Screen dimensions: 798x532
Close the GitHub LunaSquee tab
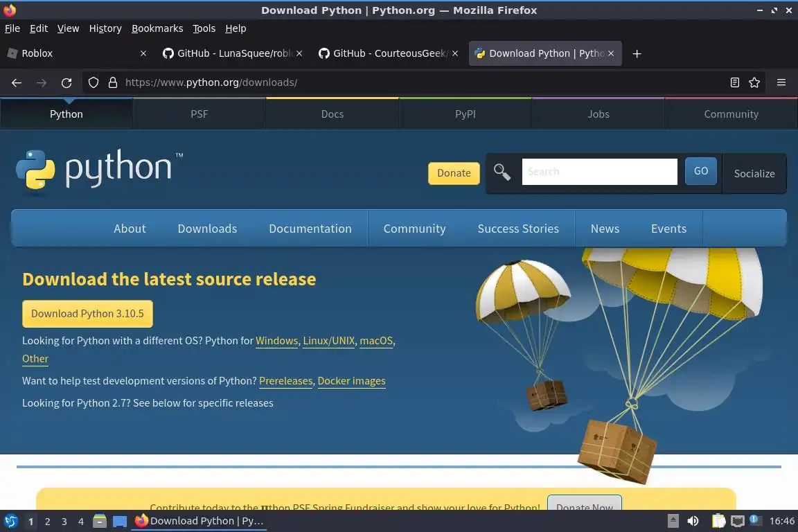[299, 53]
